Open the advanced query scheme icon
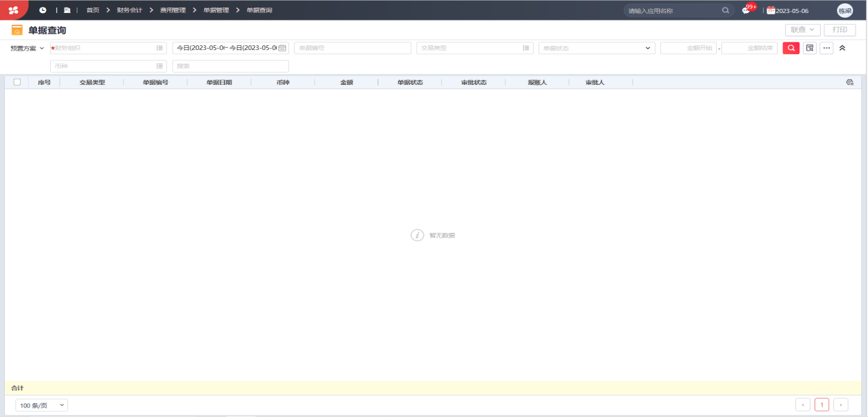 810,48
